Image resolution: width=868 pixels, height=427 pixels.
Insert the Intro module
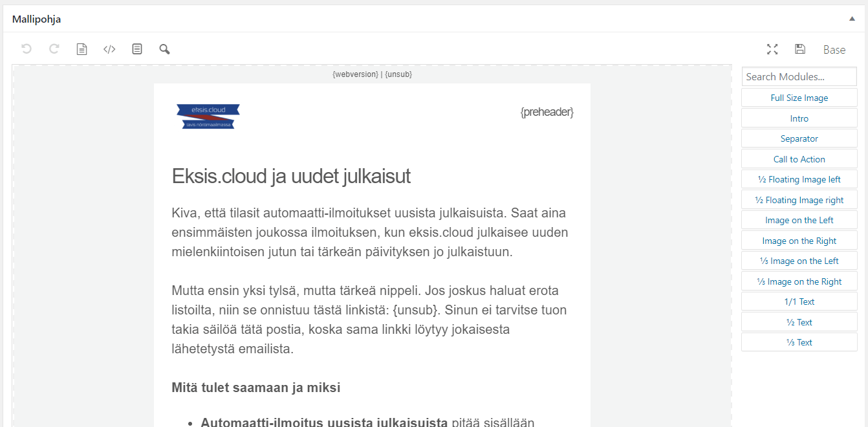coord(799,118)
